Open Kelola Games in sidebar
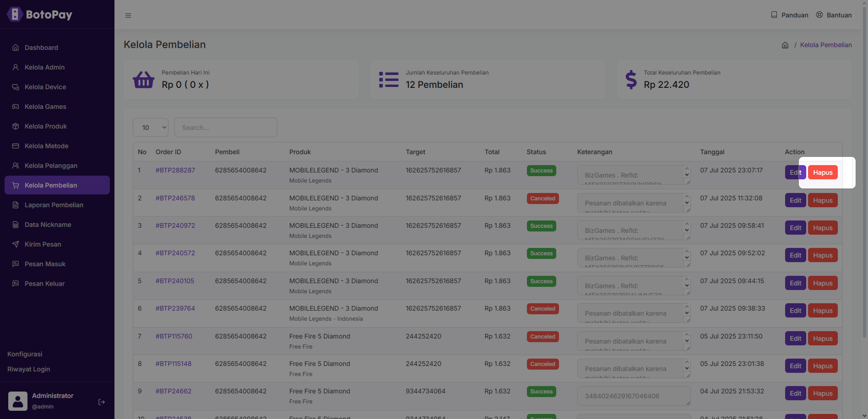868x419 pixels. click(57, 107)
